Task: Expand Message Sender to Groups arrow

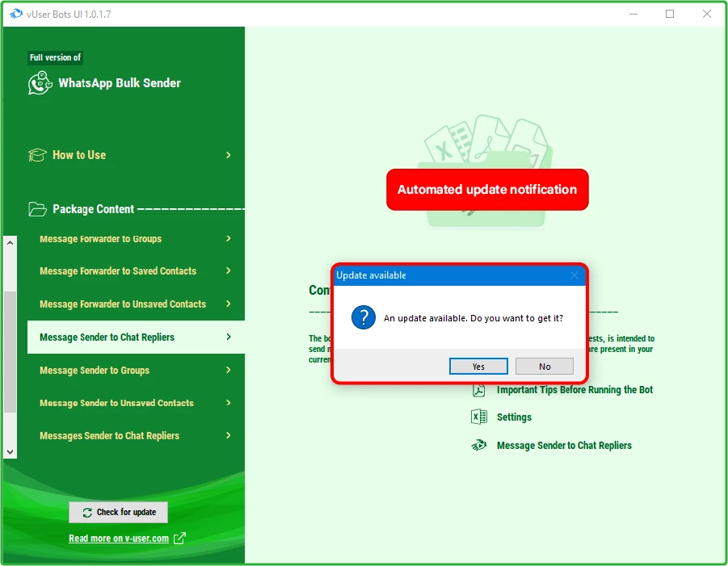Action: click(228, 370)
